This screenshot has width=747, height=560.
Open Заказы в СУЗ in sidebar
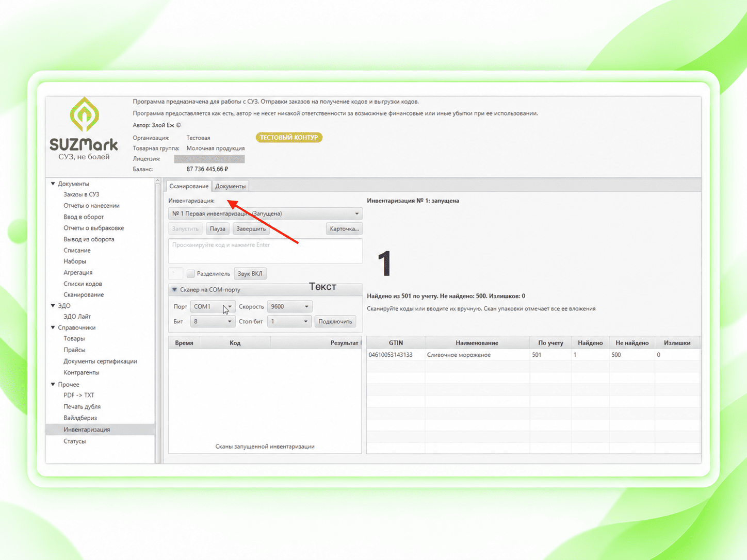coord(82,194)
